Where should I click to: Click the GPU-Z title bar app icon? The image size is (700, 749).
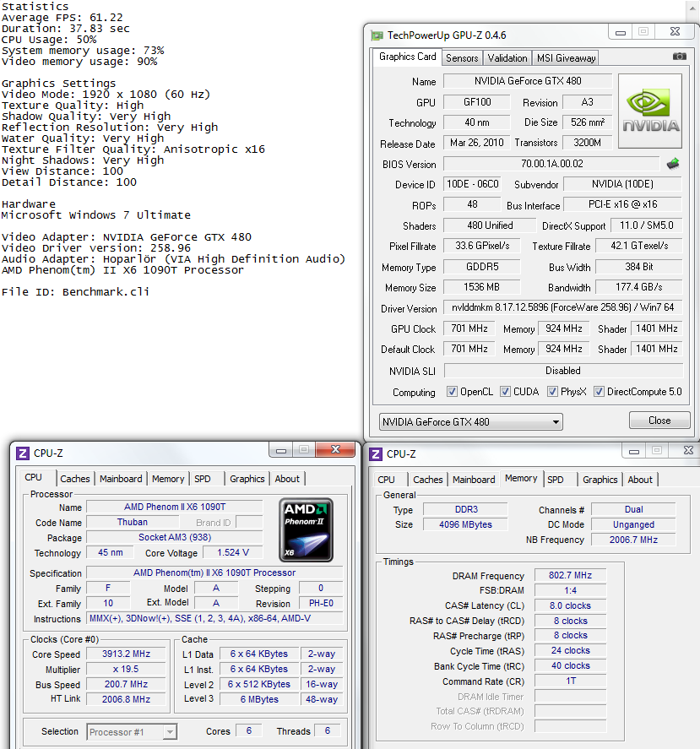click(377, 35)
